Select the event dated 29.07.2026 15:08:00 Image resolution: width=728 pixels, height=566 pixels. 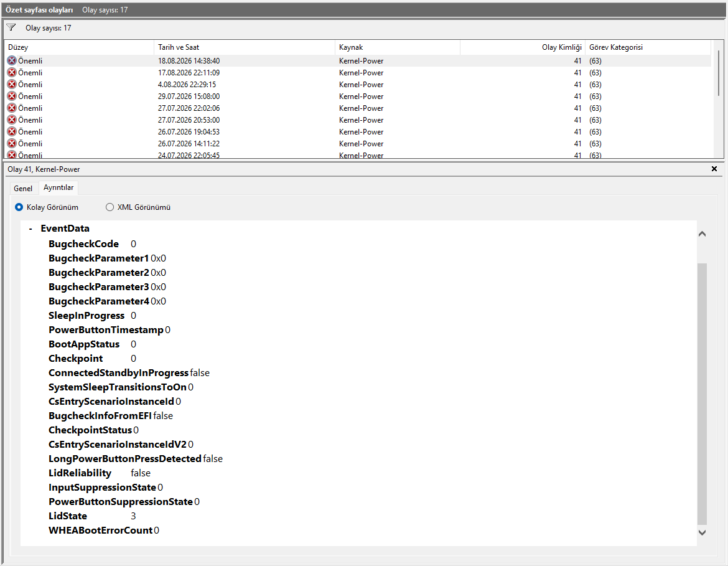point(358,96)
